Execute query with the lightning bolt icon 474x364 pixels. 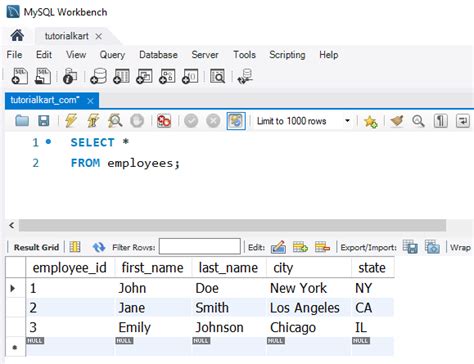[x=71, y=121]
